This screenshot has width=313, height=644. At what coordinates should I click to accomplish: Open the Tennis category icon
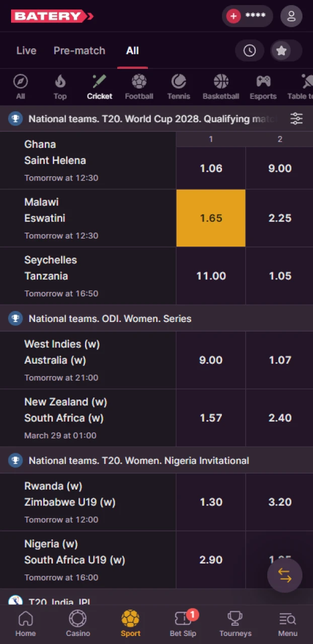pyautogui.click(x=179, y=83)
